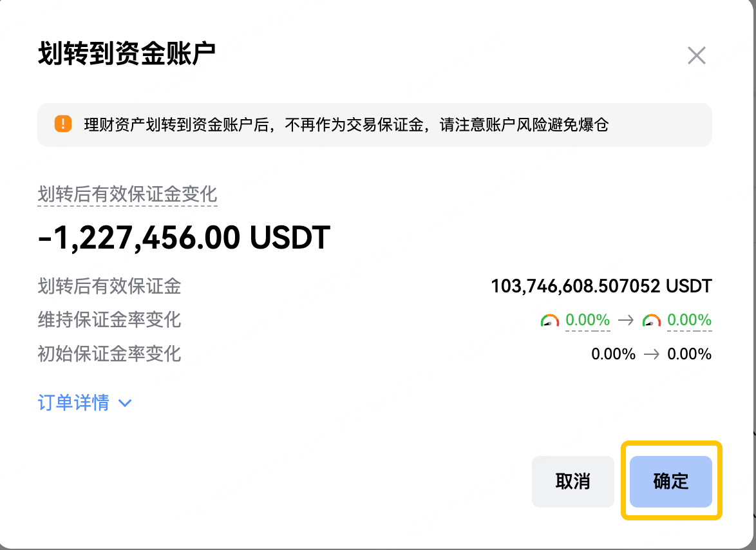Expand 订单详情 with the chevron arrow

click(x=125, y=403)
